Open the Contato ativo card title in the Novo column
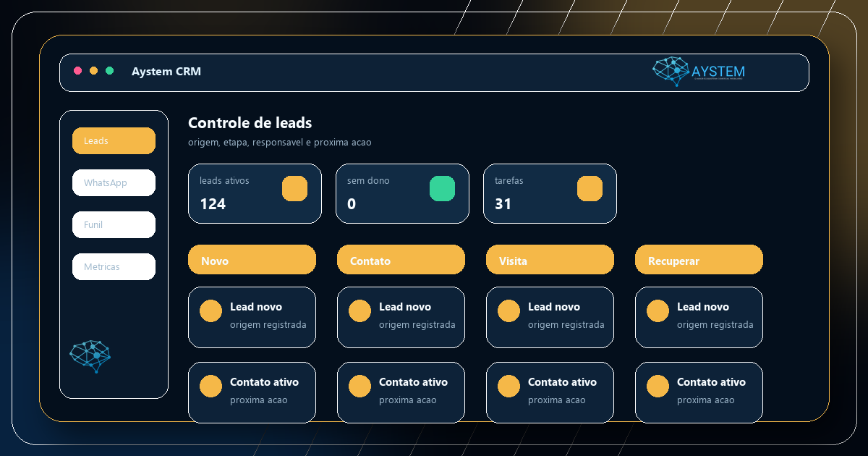The width and height of the screenshot is (868, 456). 264,382
